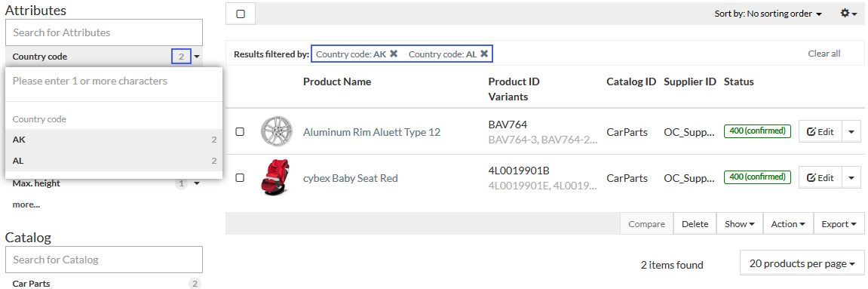Expand the Max. height attribute

pos(197,183)
